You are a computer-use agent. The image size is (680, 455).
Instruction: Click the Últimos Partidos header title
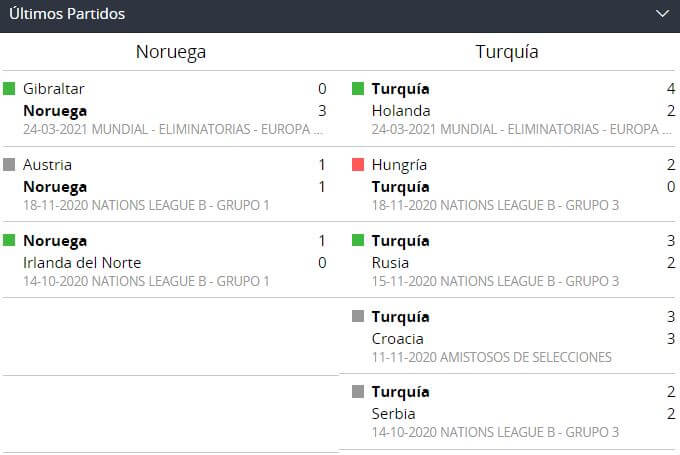pos(67,15)
